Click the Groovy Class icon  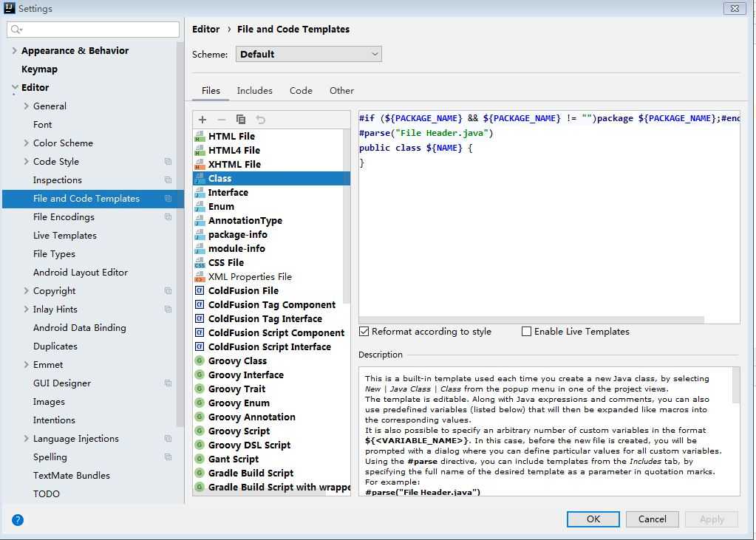point(200,360)
